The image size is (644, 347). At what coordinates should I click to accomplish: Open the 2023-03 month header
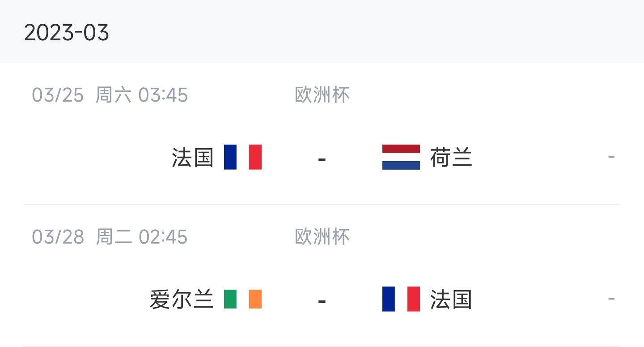pyautogui.click(x=67, y=33)
